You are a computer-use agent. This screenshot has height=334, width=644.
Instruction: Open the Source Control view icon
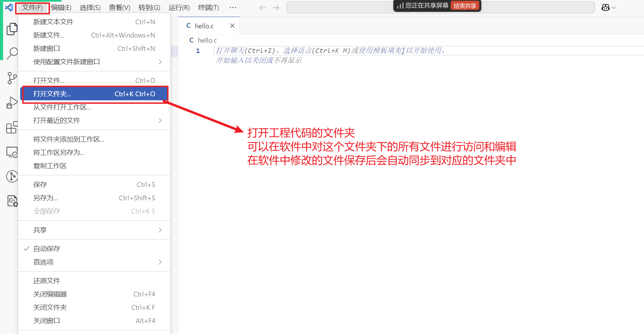pyautogui.click(x=12, y=78)
